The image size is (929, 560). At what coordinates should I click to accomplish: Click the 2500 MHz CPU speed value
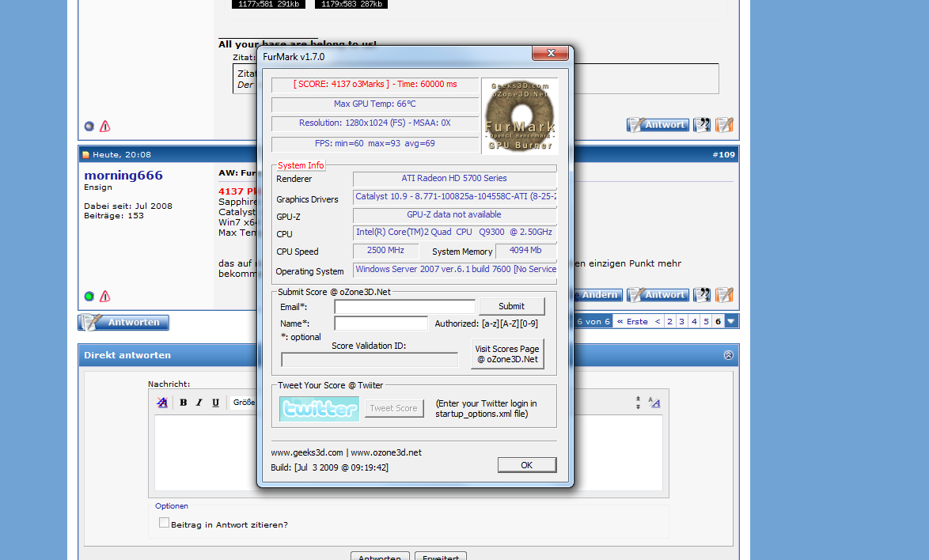(x=385, y=251)
